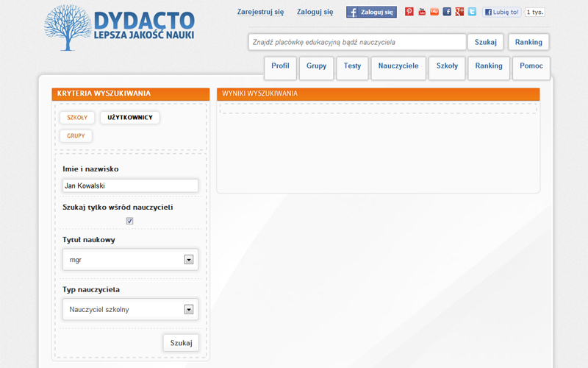The image size is (588, 368).
Task: Focus the top Znajdź placówkę search field
Action: [357, 42]
